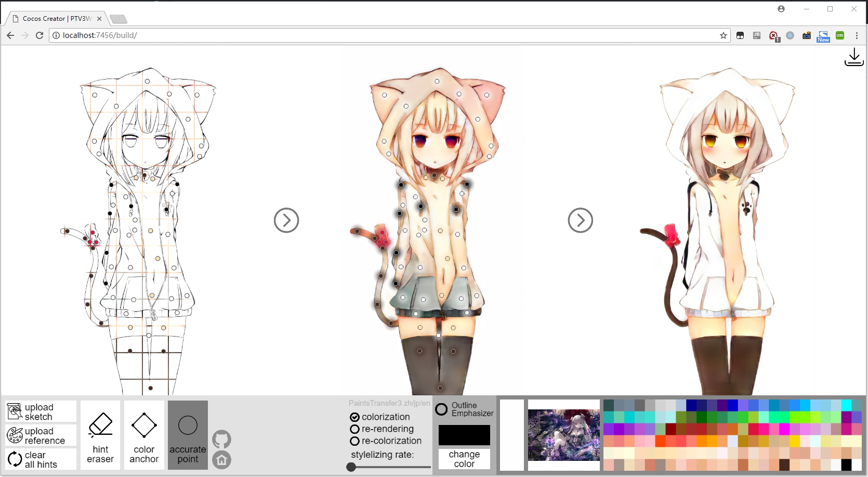Click the black current color preview
Viewport: 868px width, 477px height.
[464, 435]
